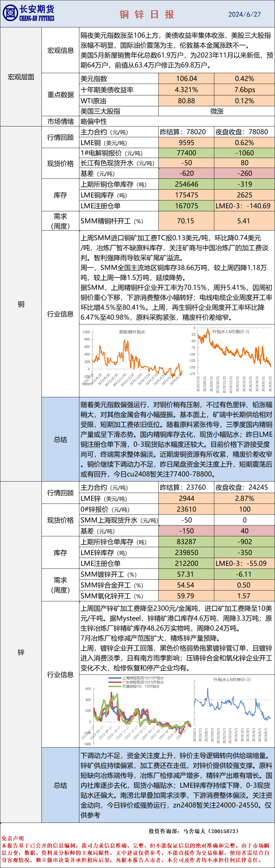Select the 免责声明 heading
The image size is (275, 868).
point(12,838)
